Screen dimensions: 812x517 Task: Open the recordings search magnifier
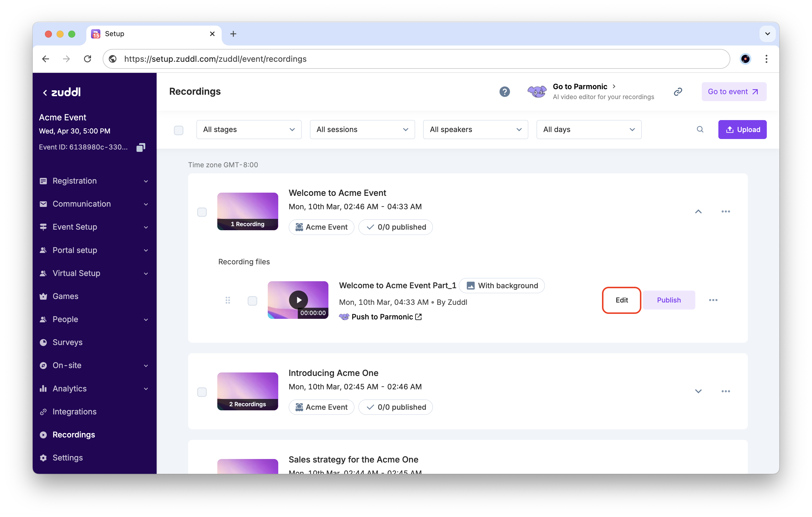[x=700, y=129]
